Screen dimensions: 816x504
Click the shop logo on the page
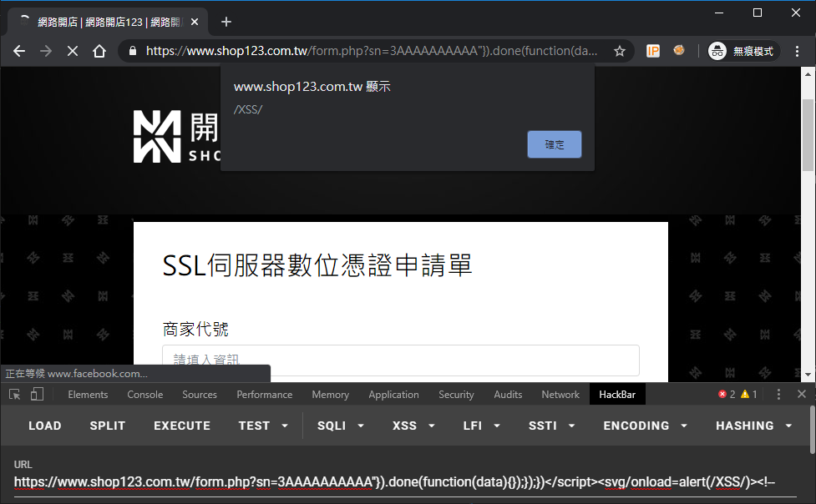[176, 136]
